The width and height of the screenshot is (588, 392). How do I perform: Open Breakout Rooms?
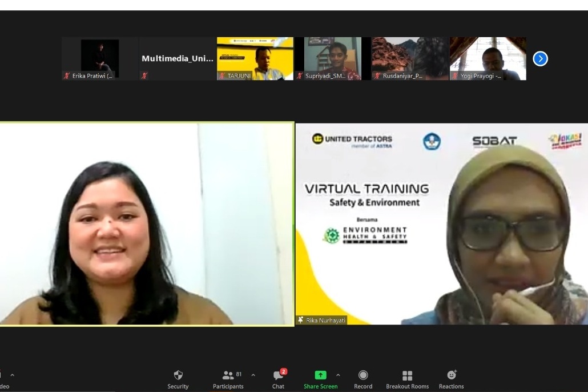click(x=407, y=379)
